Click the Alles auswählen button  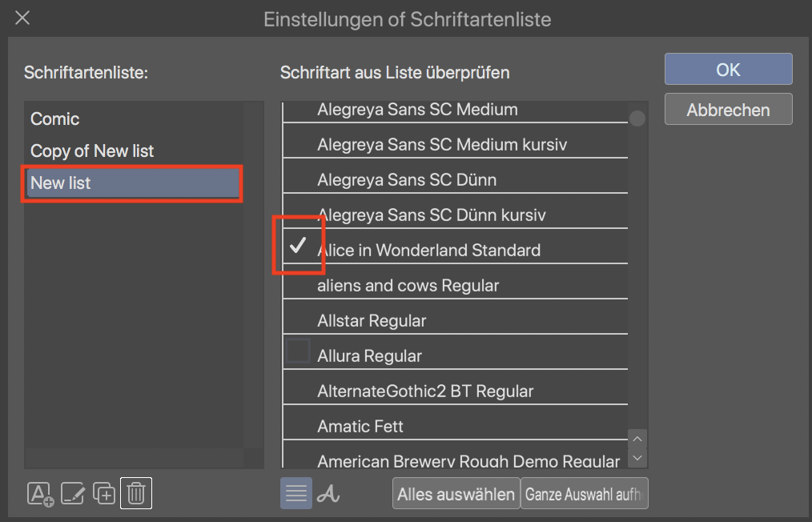(456, 494)
